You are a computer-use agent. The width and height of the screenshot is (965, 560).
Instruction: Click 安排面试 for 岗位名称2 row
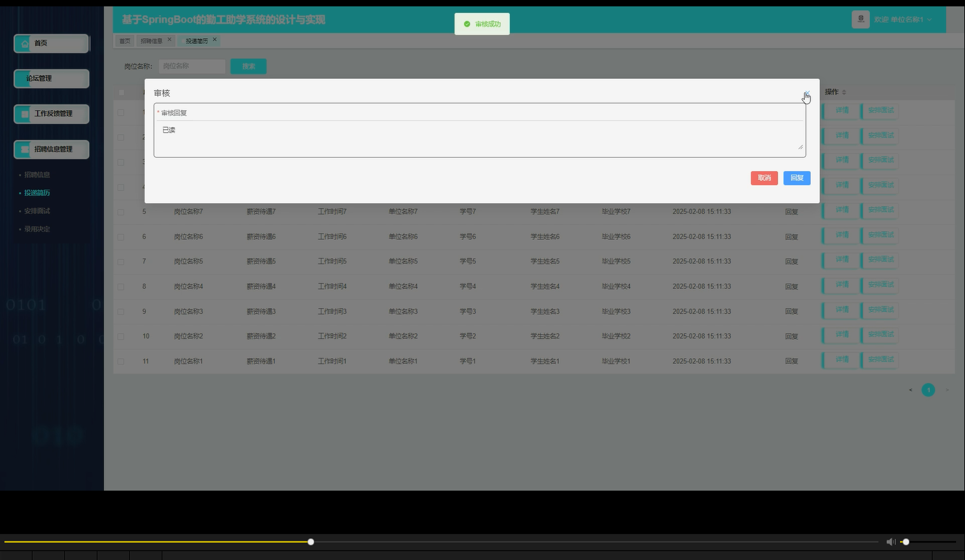pos(881,334)
